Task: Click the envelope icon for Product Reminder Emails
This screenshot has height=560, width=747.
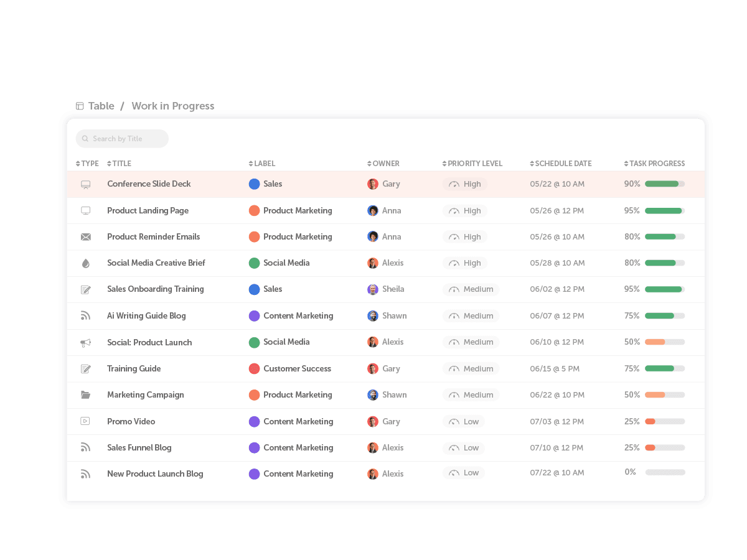Action: [86, 237]
